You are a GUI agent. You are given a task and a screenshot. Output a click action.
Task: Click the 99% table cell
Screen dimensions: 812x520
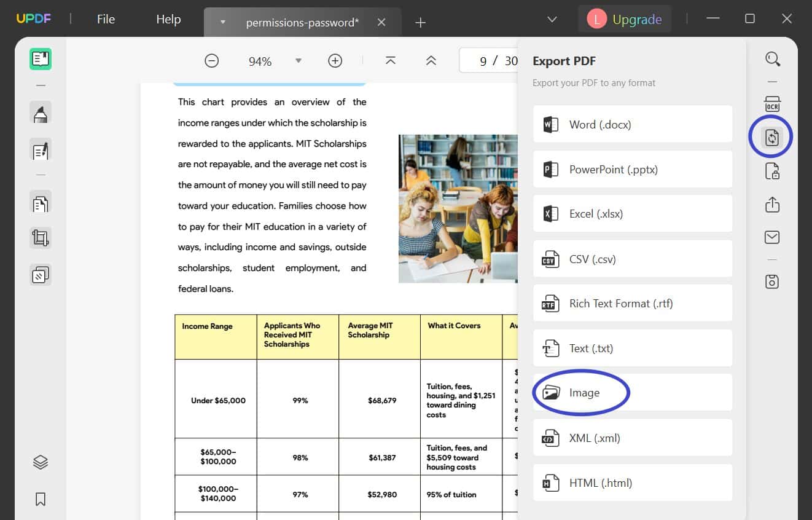click(x=298, y=399)
